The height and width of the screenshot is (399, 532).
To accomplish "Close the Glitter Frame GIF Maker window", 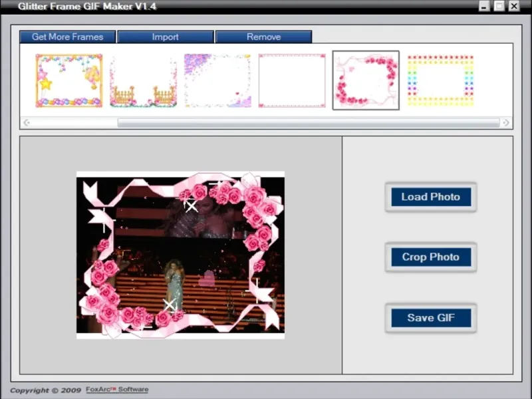I will [514, 6].
